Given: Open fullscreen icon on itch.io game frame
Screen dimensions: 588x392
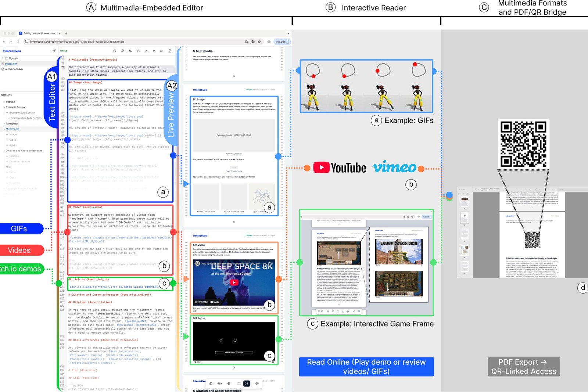Looking at the screenshot, I should coord(273,362).
